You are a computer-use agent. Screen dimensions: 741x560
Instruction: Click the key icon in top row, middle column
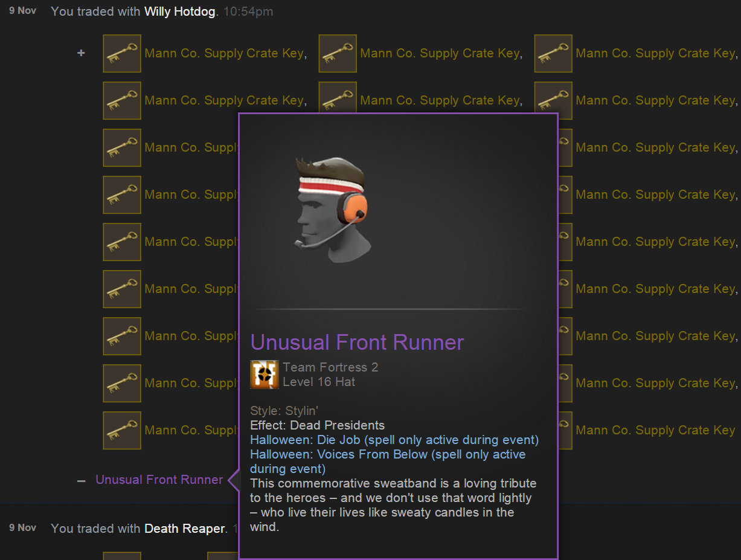338,54
